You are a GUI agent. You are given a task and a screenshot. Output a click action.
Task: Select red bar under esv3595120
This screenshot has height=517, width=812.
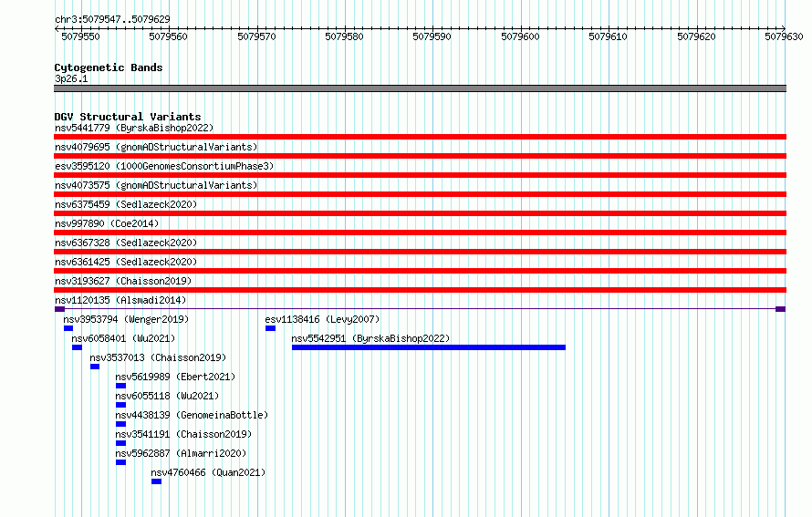point(420,175)
